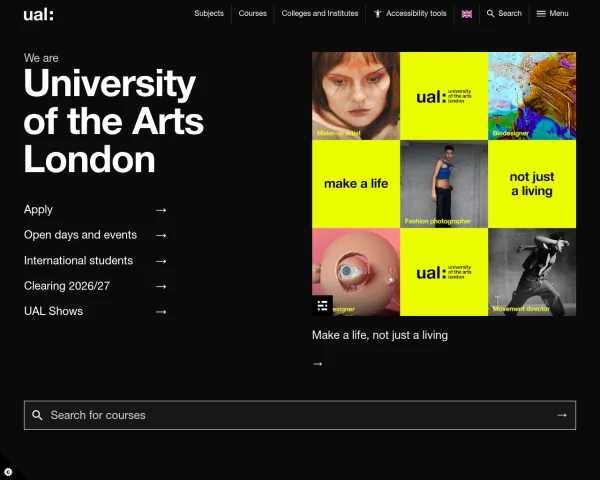The image size is (600, 480).
Task: Open the Subjects menu
Action: [x=209, y=13]
